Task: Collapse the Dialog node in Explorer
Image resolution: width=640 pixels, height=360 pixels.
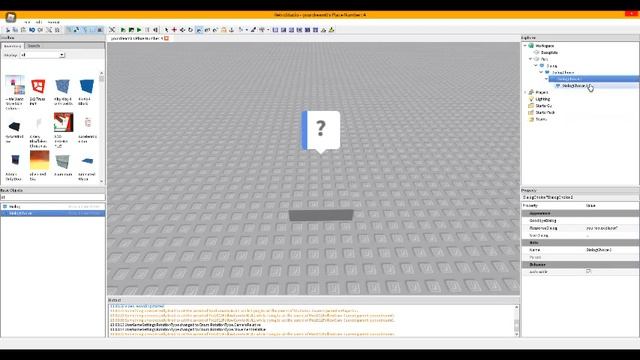Action: coord(536,66)
